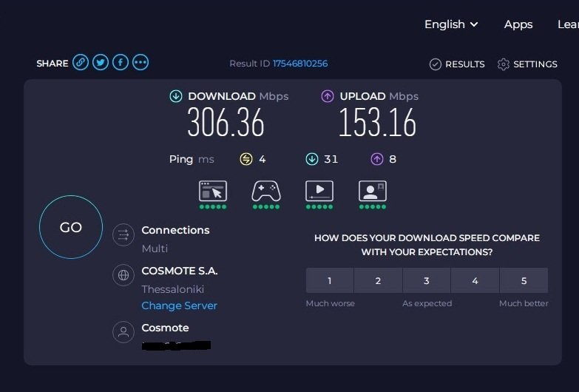Screen dimensions: 579x392
Task: Copy result link via share link icon
Action: pyautogui.click(x=81, y=62)
